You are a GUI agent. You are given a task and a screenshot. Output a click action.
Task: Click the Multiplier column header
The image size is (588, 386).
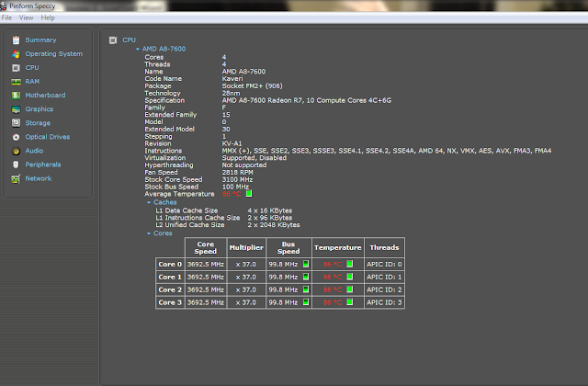pos(246,247)
